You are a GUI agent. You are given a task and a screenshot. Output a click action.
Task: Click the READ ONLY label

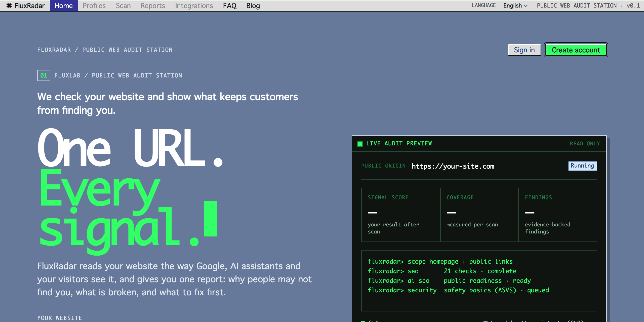click(x=585, y=144)
